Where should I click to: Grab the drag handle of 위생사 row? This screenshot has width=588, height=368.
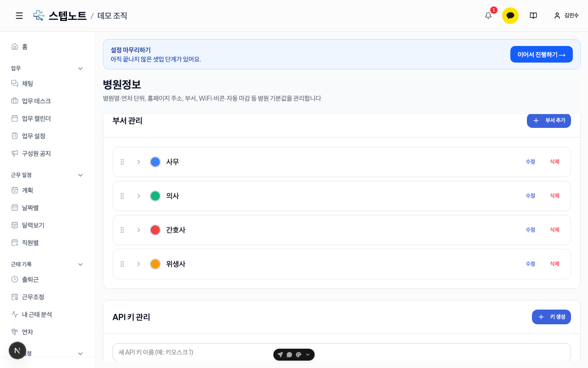(122, 264)
